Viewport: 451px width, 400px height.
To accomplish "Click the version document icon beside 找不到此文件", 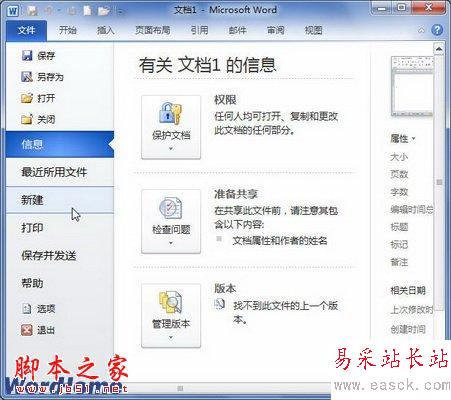I will point(219,304).
